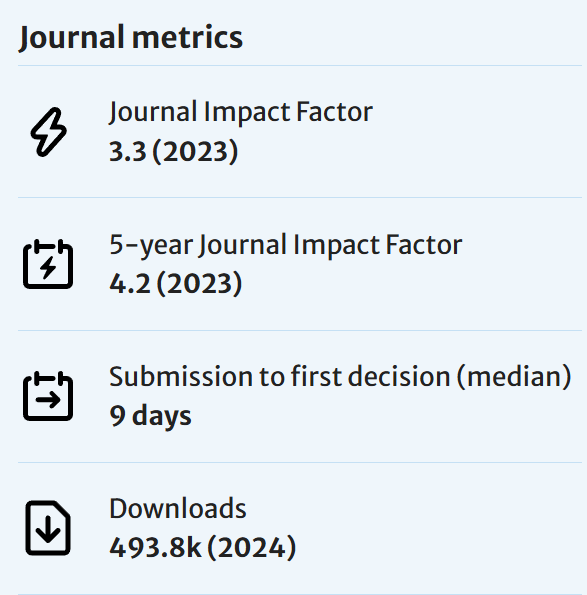Viewport: 587px width, 595px height.
Task: Click the divider line below Downloads value
Action: (x=300, y=594)
